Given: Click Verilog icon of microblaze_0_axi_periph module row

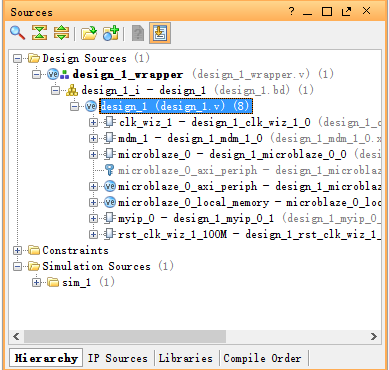Looking at the screenshot, I should (x=110, y=186).
